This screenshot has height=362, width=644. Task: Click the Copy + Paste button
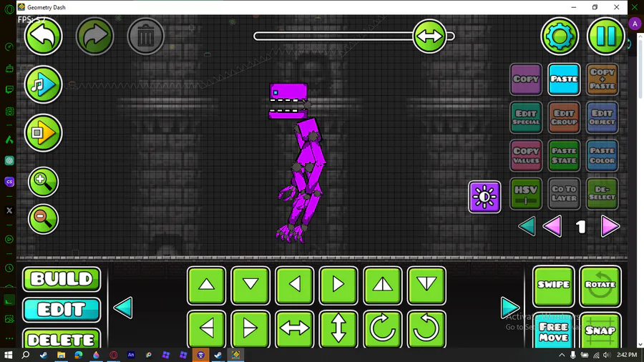click(x=602, y=79)
